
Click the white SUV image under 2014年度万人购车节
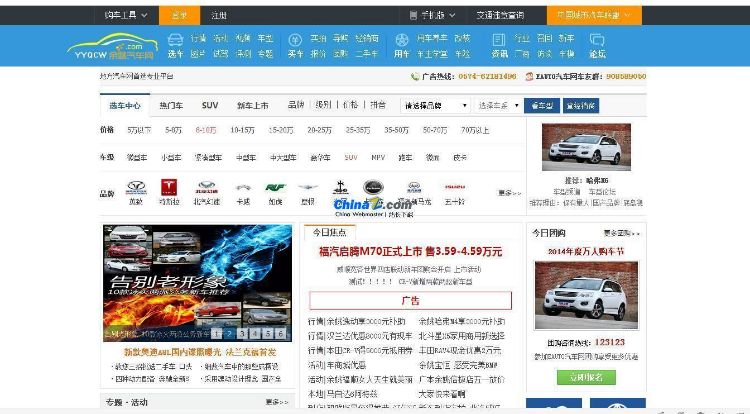(x=586, y=295)
